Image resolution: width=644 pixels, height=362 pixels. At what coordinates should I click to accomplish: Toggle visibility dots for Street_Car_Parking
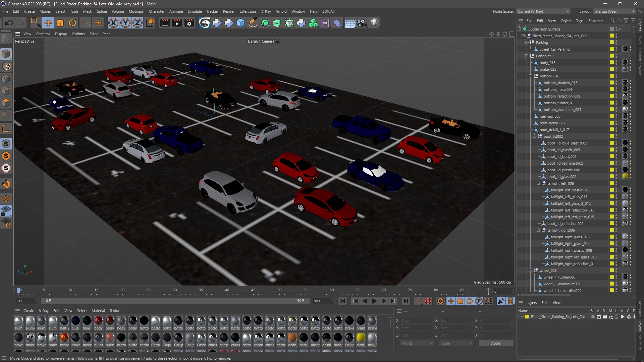(616, 49)
